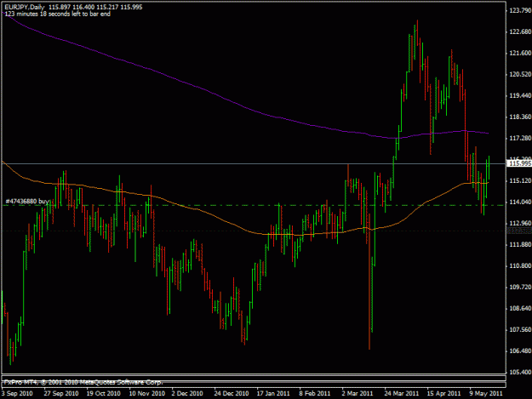Image resolution: width=532 pixels, height=399 pixels.
Task: Click the 115.120 price scale label
Action: coord(520,181)
